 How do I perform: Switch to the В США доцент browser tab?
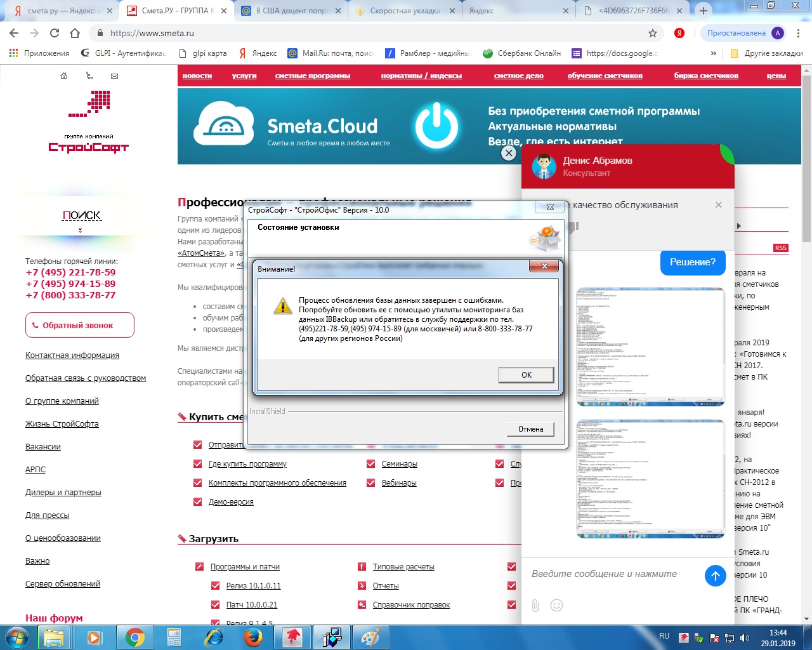coord(291,11)
